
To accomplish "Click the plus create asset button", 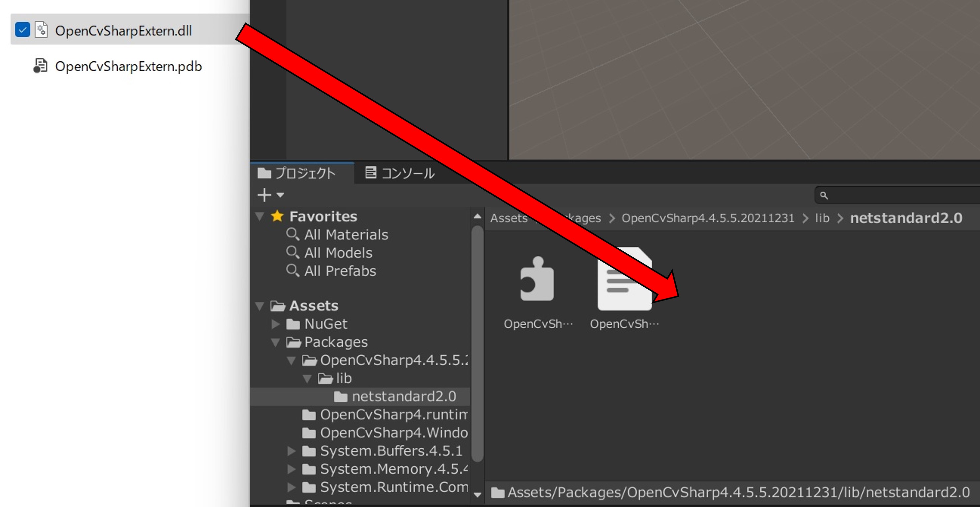I will [x=264, y=195].
